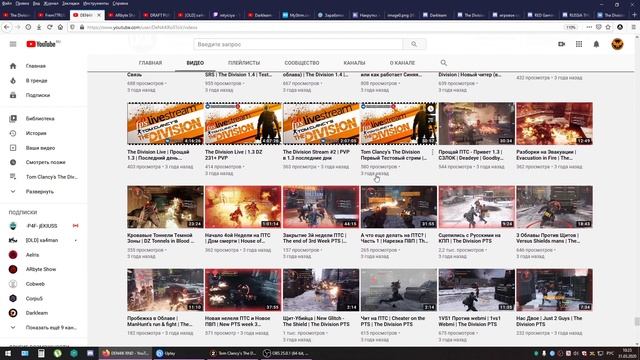Screen dimensions: 640x360
Task: Open the Сцепились с Русскими на КПП title
Action: (469, 238)
